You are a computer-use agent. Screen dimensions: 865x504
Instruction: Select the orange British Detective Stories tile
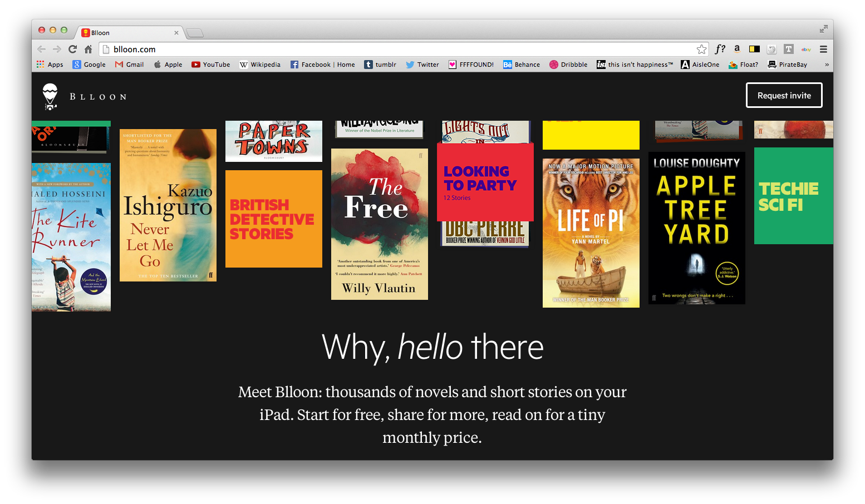point(273,219)
